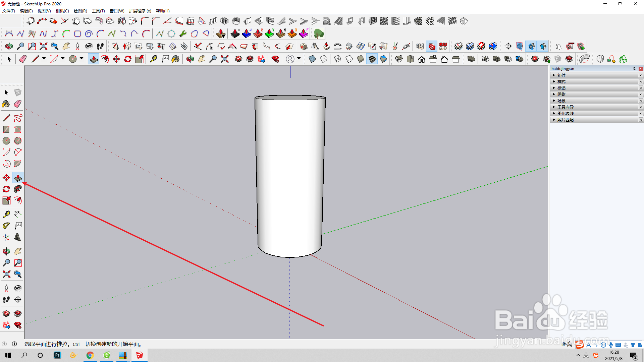Screen dimensions: 644x362
Task: Toggle the Monochrome face style button
Action: point(383,59)
